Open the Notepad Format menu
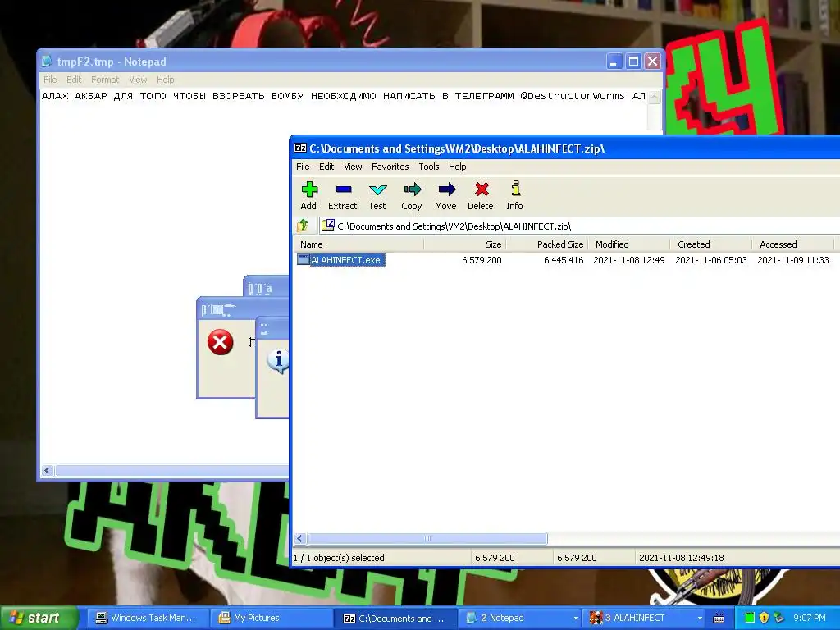This screenshot has height=630, width=840. (105, 80)
